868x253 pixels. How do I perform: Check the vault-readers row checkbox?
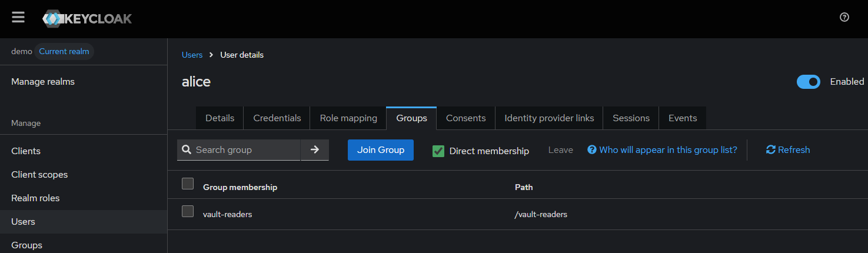click(x=188, y=211)
